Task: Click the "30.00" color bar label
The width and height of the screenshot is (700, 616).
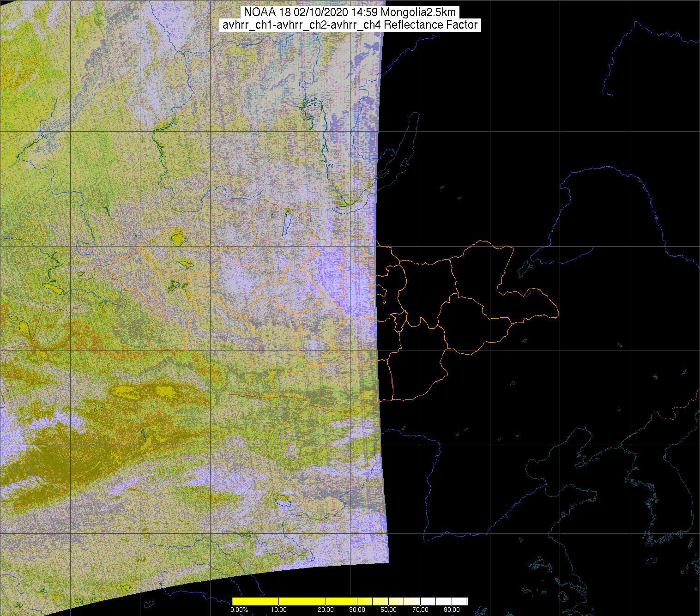Action: [357, 610]
